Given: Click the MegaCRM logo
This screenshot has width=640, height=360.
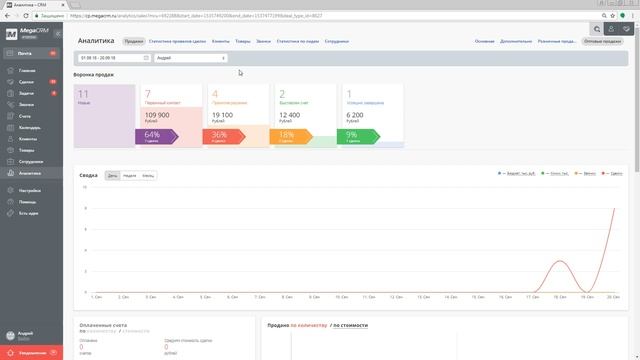Looking at the screenshot, I should tap(27, 33).
